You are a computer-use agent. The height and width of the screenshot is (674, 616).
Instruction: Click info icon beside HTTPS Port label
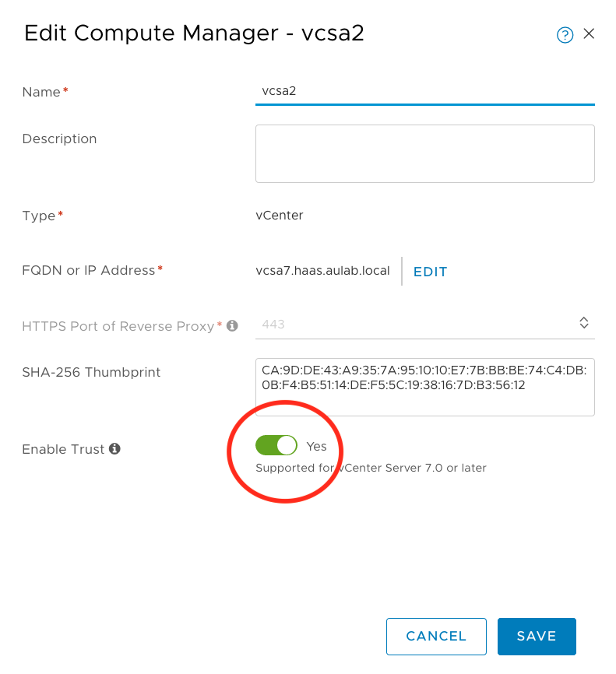[232, 326]
